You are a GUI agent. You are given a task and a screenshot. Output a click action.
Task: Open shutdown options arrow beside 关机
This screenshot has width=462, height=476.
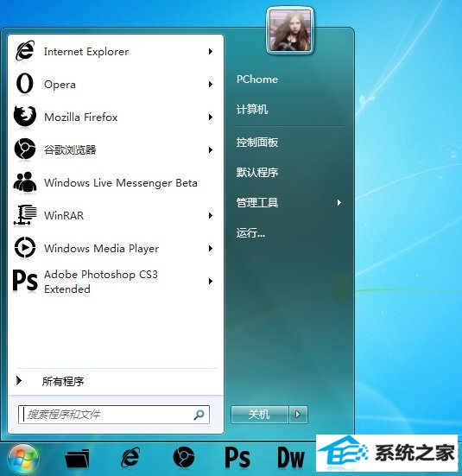(298, 414)
